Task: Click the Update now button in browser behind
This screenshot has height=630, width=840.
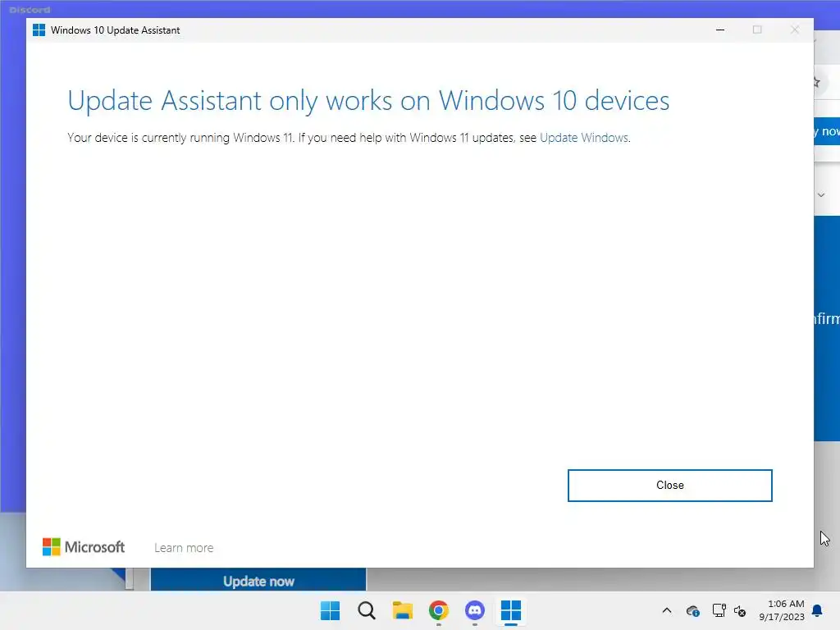Action: coord(258,581)
